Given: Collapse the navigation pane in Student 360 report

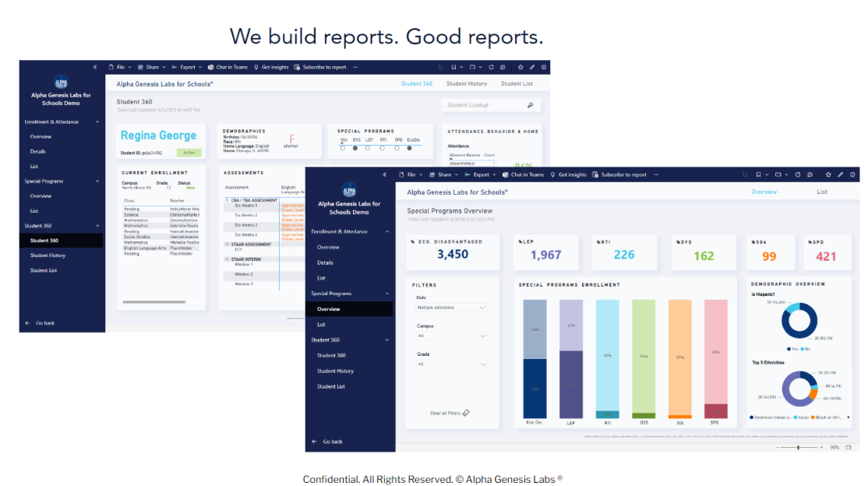Looking at the screenshot, I should pyautogui.click(x=95, y=67).
